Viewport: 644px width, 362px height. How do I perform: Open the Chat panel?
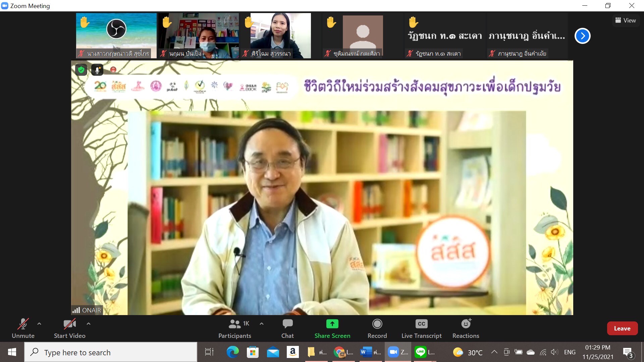287,328
